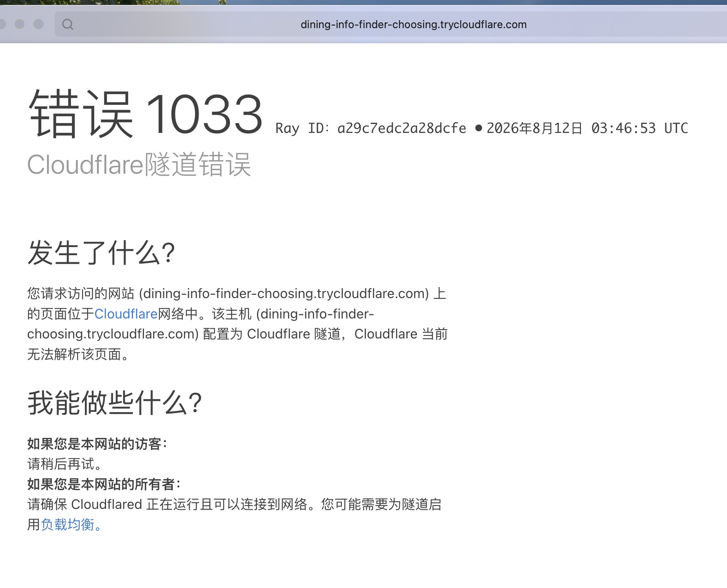
Task: Click the 我能做些什么? heading
Action: point(115,403)
